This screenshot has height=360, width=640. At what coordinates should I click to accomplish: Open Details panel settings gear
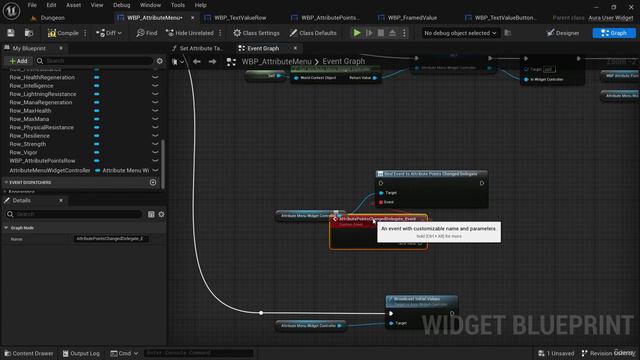(x=162, y=214)
